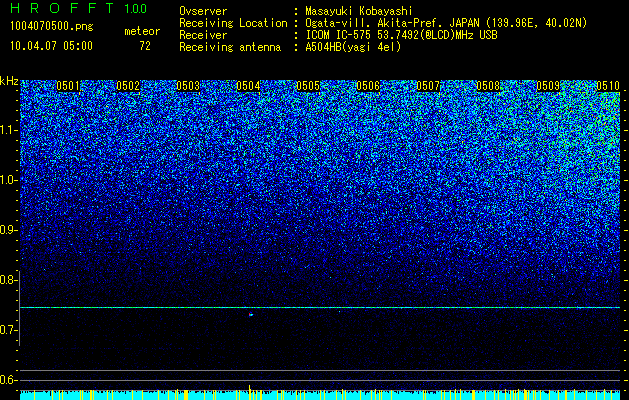Select the filename 1004070500.png
This screenshot has height=400, width=629.
click(x=52, y=27)
